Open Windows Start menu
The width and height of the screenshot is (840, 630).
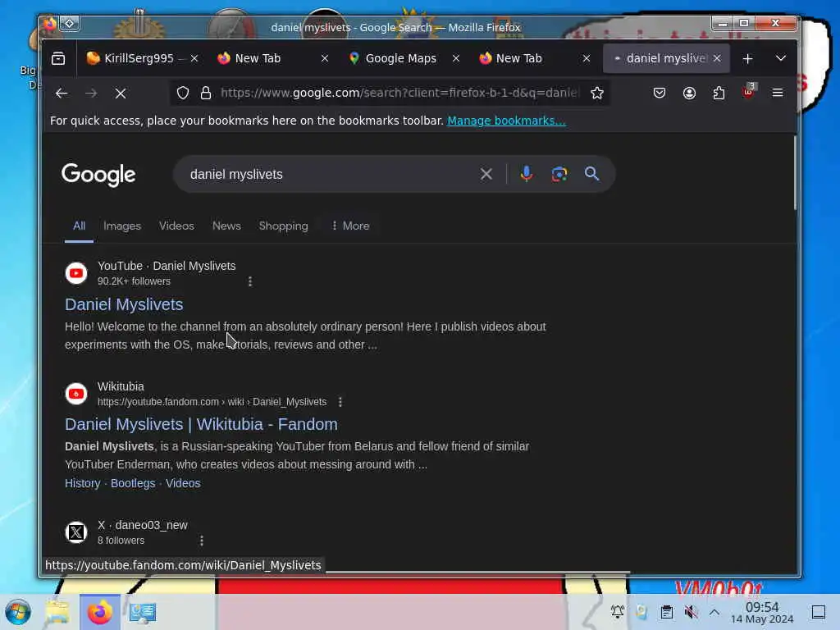pyautogui.click(x=18, y=612)
